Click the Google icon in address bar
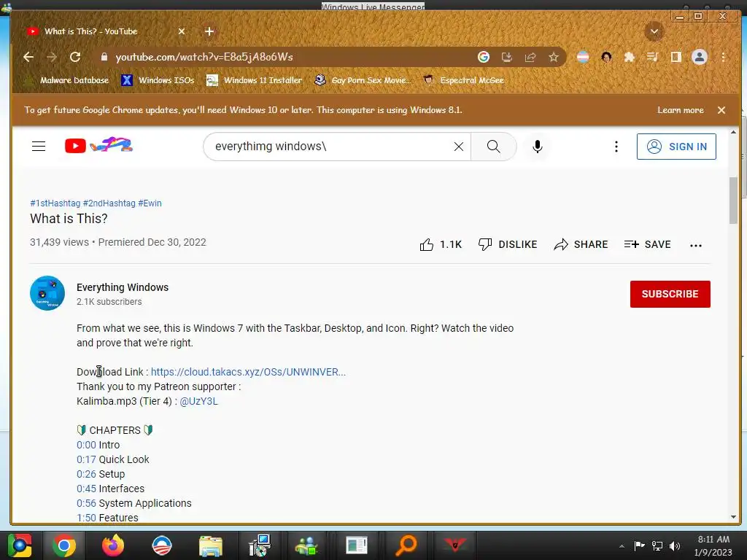Image resolution: width=747 pixels, height=560 pixels. (484, 57)
